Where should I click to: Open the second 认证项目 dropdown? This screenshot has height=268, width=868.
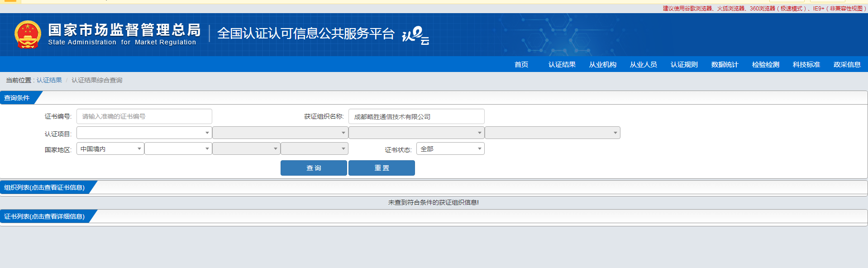(x=280, y=133)
